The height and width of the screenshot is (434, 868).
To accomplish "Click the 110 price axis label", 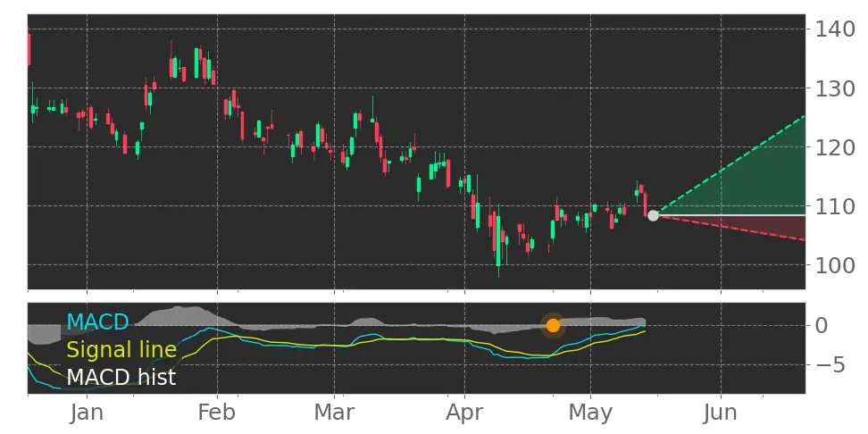I will coord(835,206).
